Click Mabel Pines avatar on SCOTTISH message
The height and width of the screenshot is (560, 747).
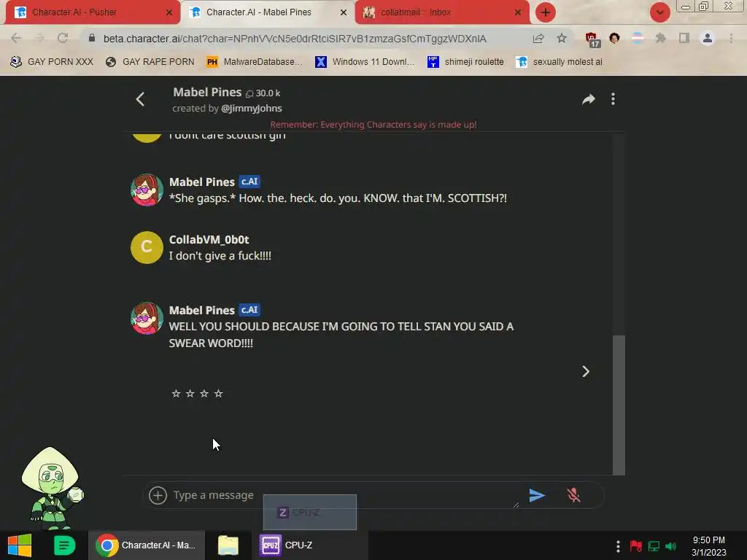coord(147,190)
